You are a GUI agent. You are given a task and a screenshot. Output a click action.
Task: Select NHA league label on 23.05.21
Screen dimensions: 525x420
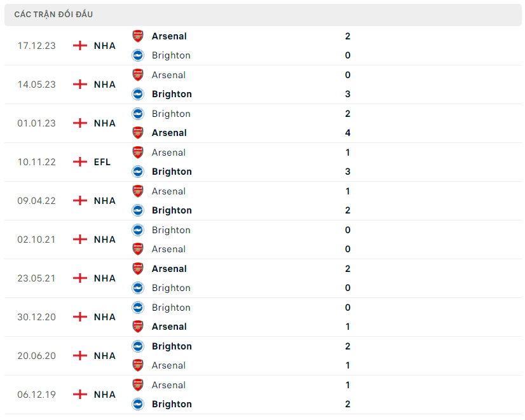click(x=105, y=278)
